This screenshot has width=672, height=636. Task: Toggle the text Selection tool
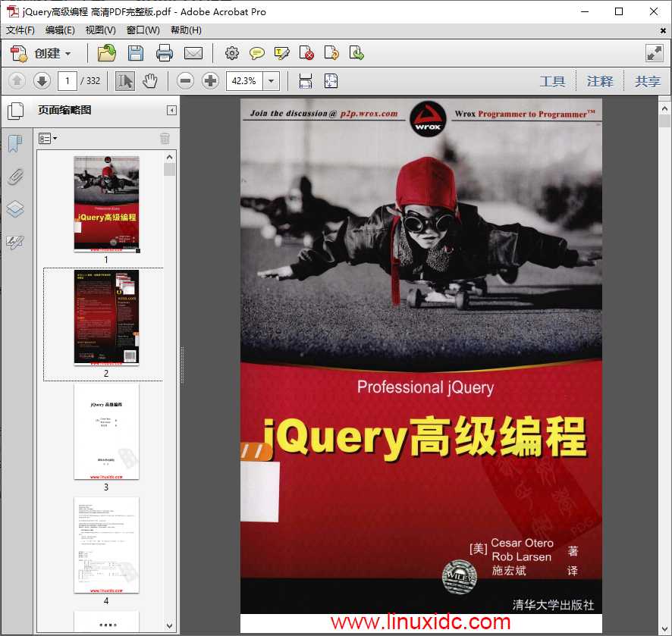click(x=126, y=80)
